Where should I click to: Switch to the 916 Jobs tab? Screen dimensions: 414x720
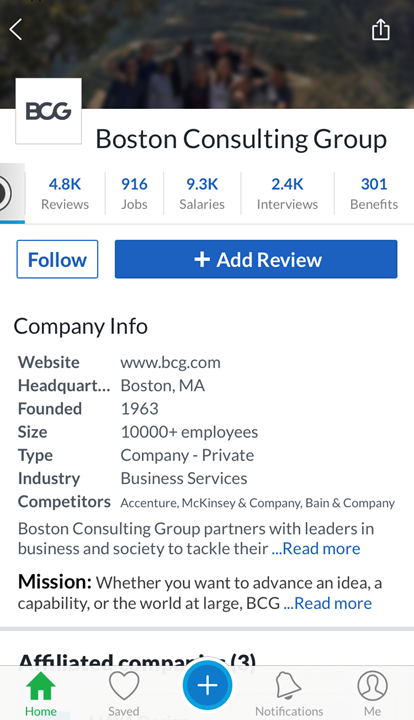click(x=134, y=193)
